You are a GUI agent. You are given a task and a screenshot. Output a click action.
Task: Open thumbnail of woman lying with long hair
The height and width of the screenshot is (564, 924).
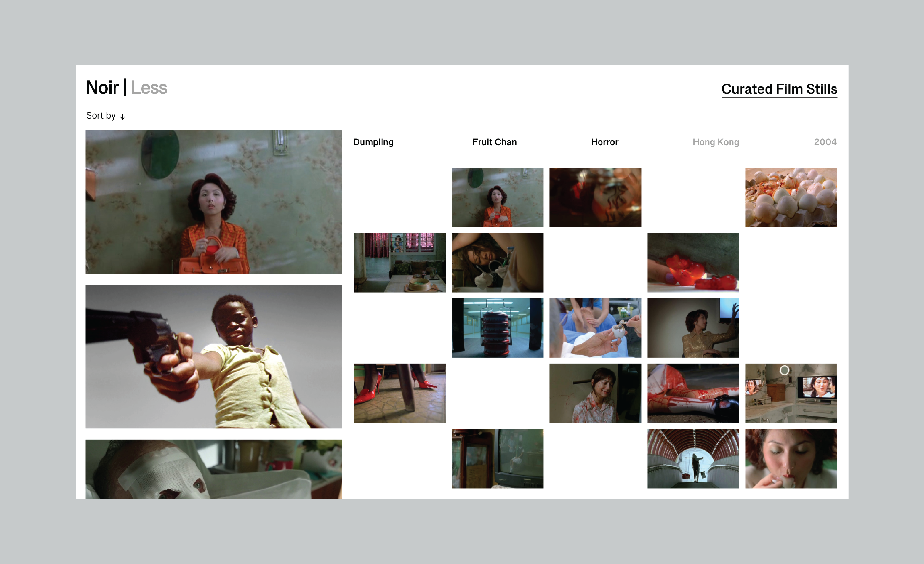click(x=498, y=263)
